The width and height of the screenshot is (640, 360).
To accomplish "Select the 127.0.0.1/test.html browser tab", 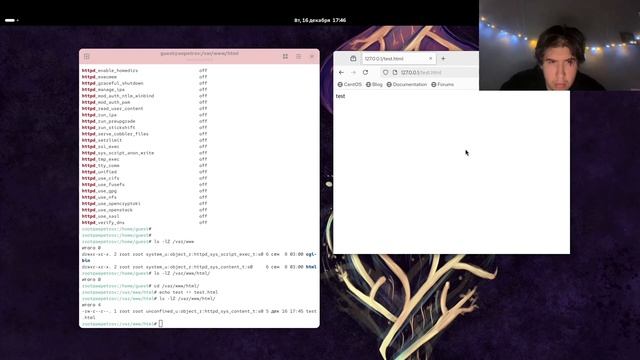I will pyautogui.click(x=398, y=58).
